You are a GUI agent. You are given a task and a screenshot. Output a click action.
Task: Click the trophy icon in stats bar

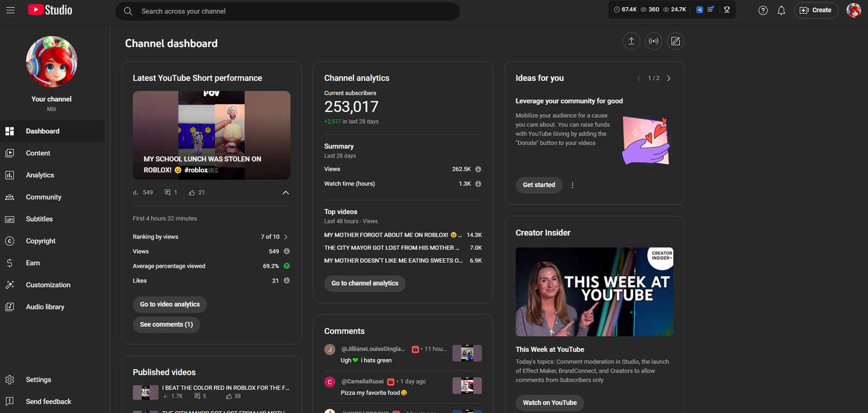(x=727, y=10)
